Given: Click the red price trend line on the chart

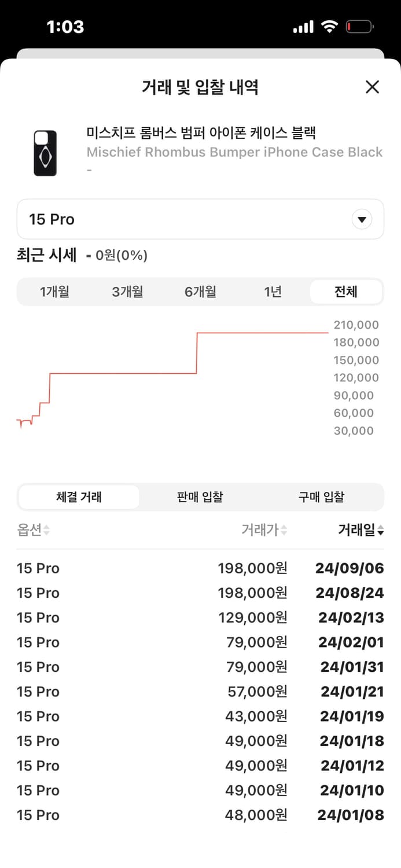Looking at the screenshot, I should pyautogui.click(x=260, y=333).
